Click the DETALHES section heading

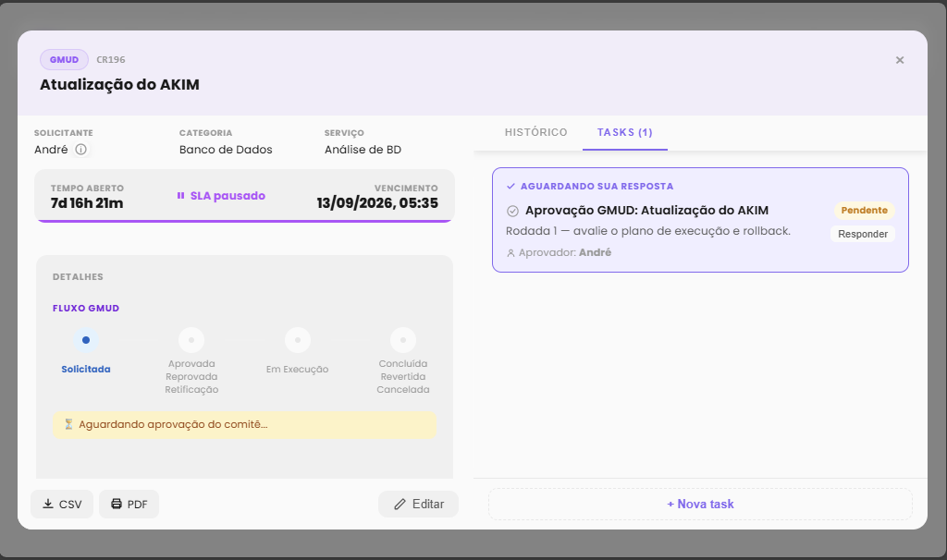[78, 277]
